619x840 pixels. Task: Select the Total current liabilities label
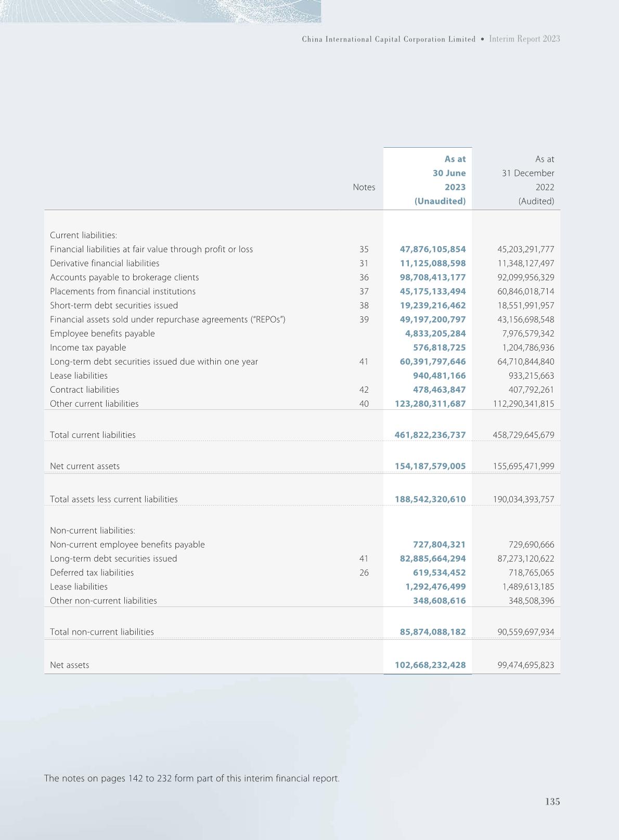pos(93,435)
